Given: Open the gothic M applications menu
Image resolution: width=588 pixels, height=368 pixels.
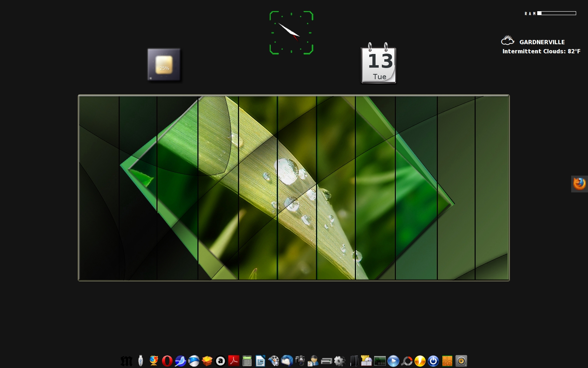Looking at the screenshot, I should 126,361.
